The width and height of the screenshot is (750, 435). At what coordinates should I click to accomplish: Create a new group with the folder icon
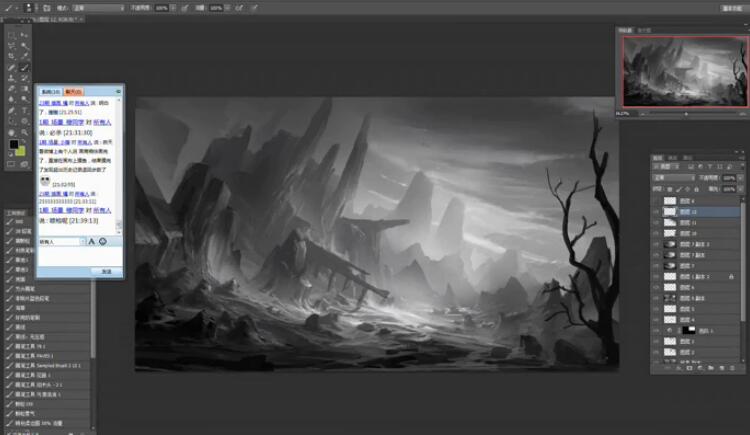click(x=711, y=368)
